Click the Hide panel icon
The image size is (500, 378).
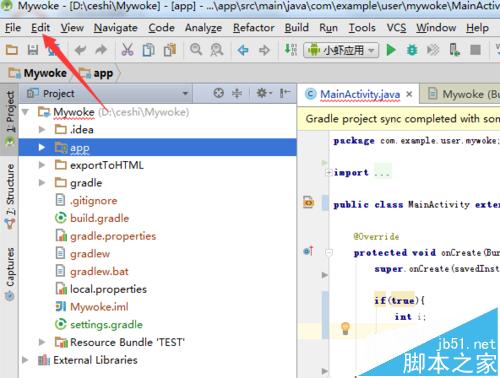pos(285,93)
